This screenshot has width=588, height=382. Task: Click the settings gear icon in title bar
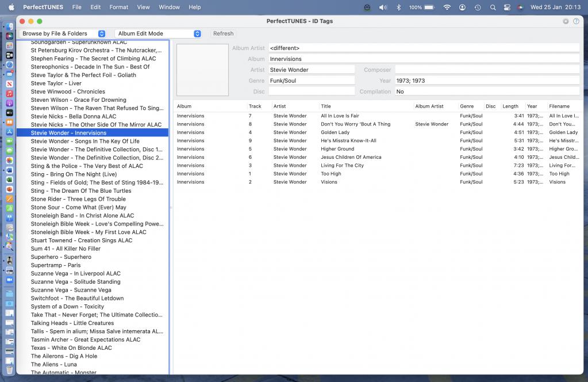(566, 21)
